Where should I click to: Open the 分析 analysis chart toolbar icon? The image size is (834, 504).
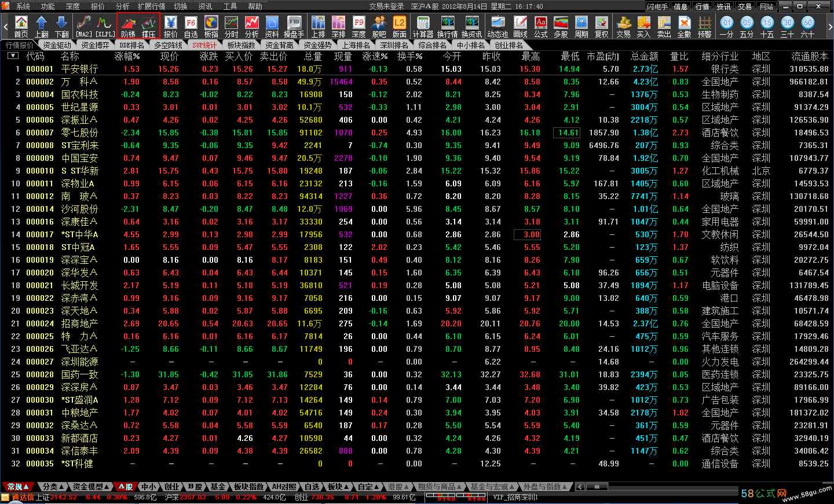pos(252,27)
